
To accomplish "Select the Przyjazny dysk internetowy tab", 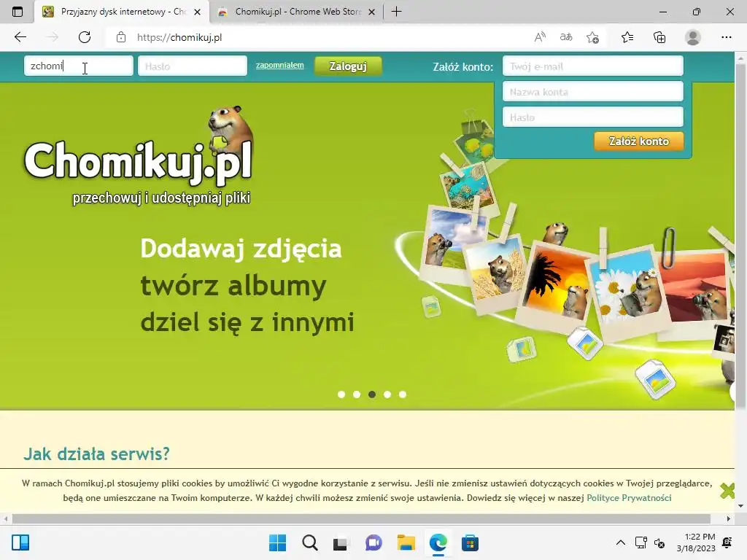I will point(122,12).
